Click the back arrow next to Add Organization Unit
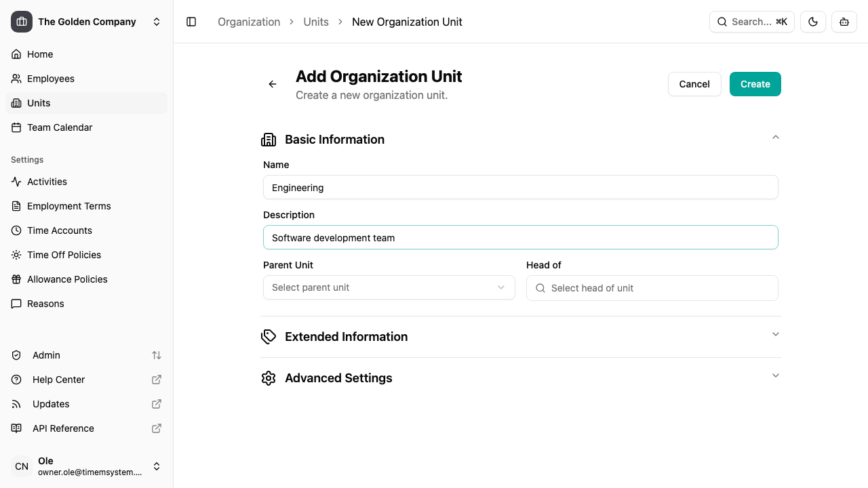868x488 pixels. [272, 84]
